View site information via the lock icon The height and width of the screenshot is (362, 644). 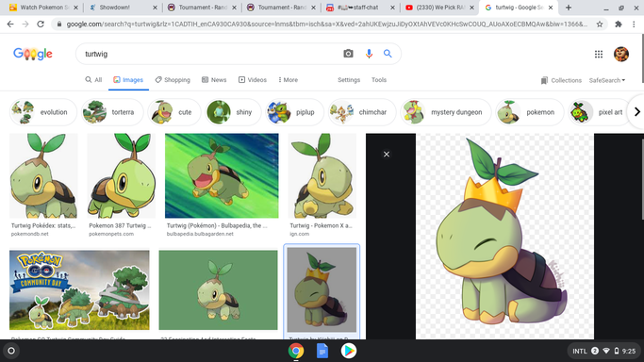[59, 25]
